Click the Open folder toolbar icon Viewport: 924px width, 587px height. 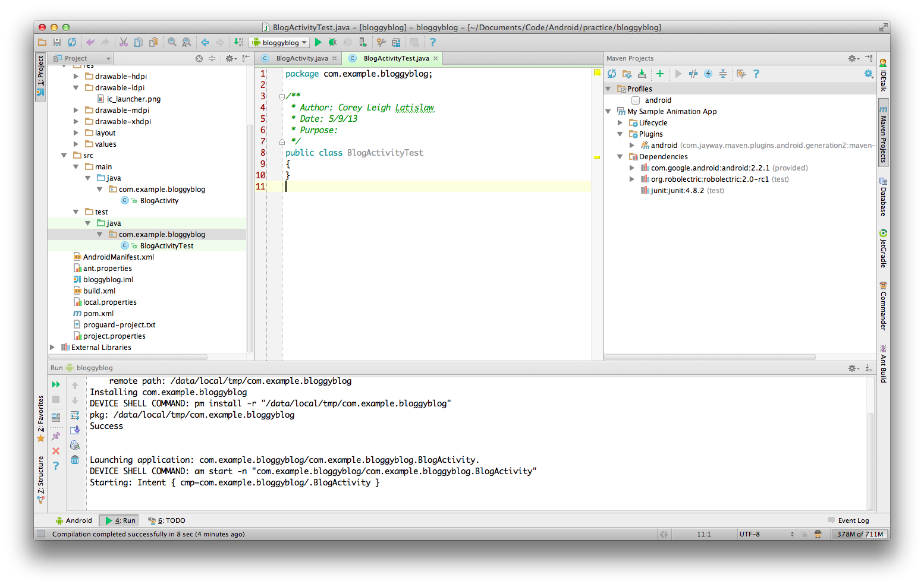[x=42, y=42]
